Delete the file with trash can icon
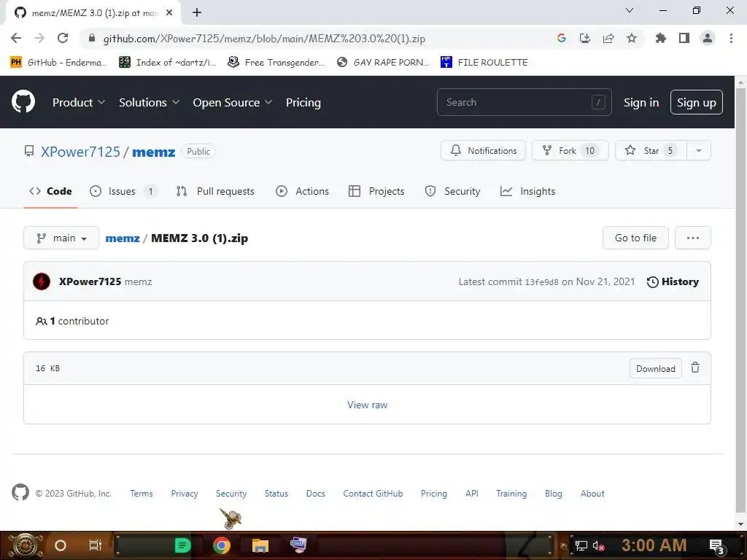747x560 pixels. [x=695, y=367]
